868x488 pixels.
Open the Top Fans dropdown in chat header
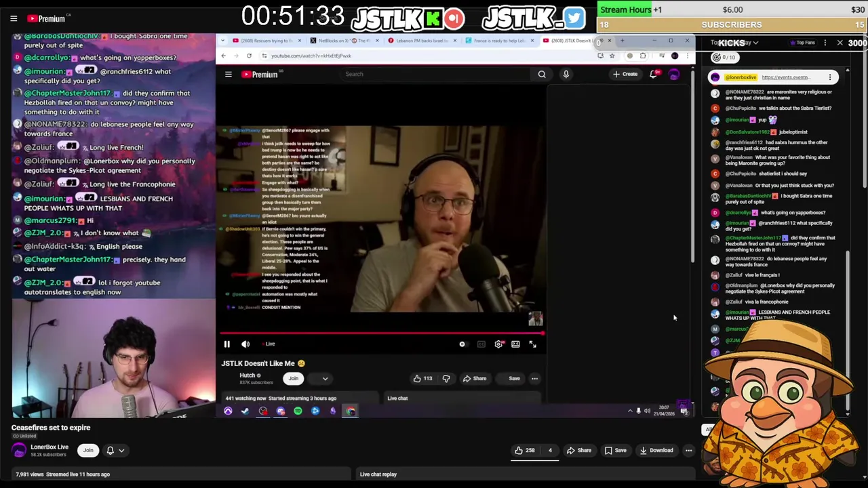(804, 43)
